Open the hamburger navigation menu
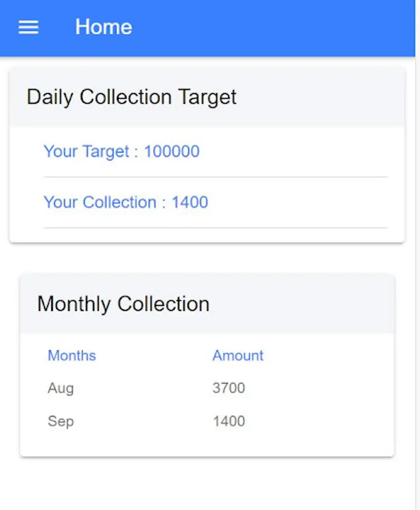This screenshot has height=510, width=420. click(x=28, y=27)
